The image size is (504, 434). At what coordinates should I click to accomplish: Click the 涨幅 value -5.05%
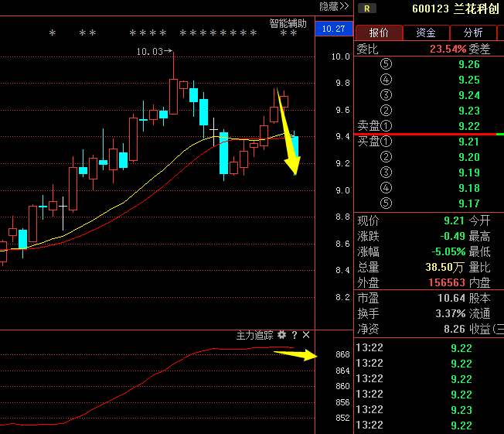click(x=448, y=251)
